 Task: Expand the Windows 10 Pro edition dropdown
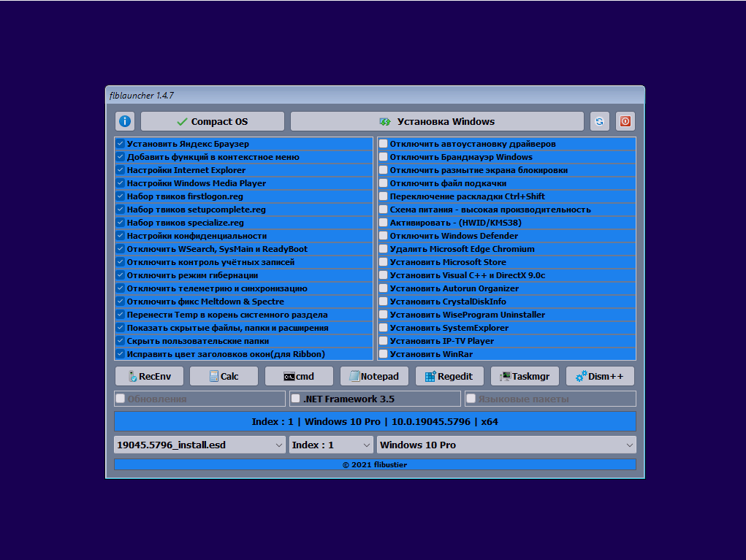pyautogui.click(x=506, y=445)
